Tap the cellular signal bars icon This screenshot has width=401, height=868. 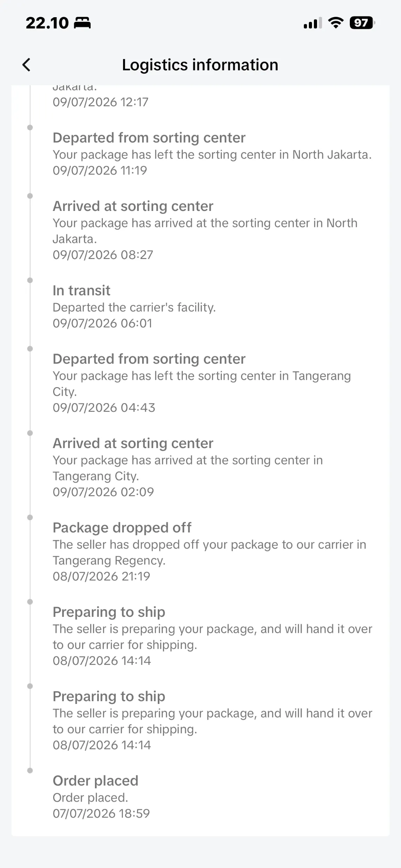click(313, 23)
